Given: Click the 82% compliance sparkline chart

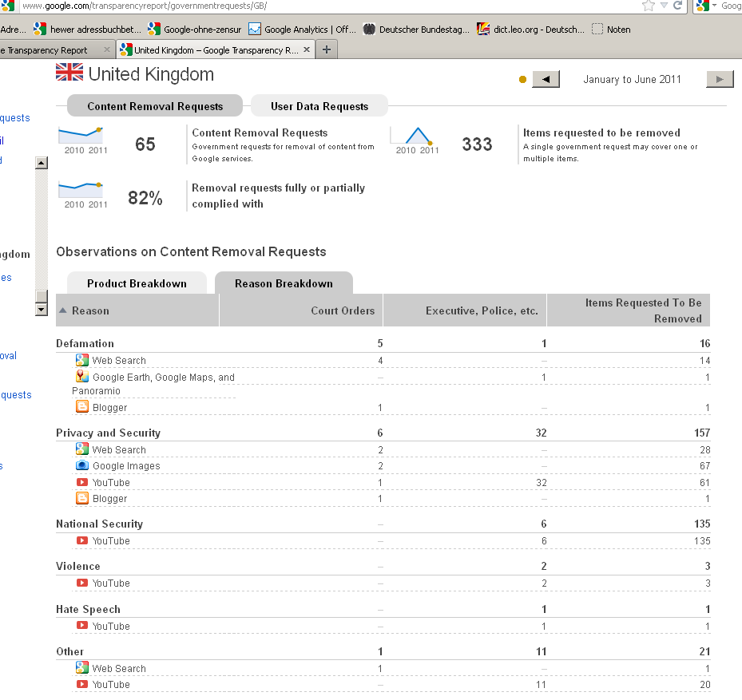Looking at the screenshot, I should (81, 190).
